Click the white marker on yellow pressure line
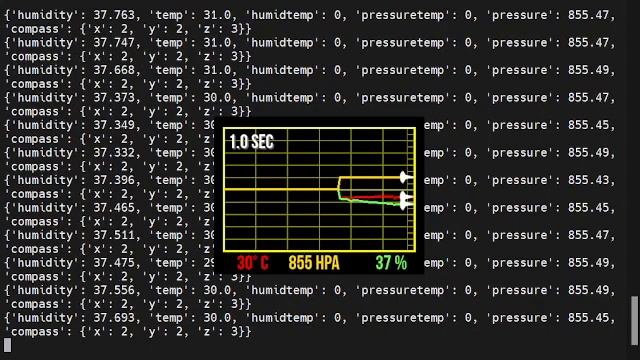This screenshot has width=640, height=360. click(x=406, y=178)
